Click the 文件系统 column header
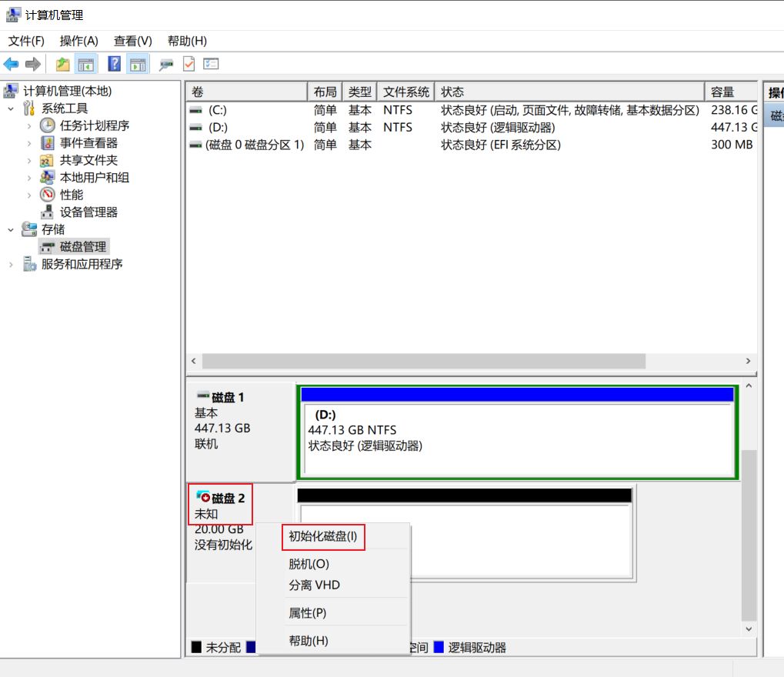The image size is (784, 677). [x=405, y=92]
